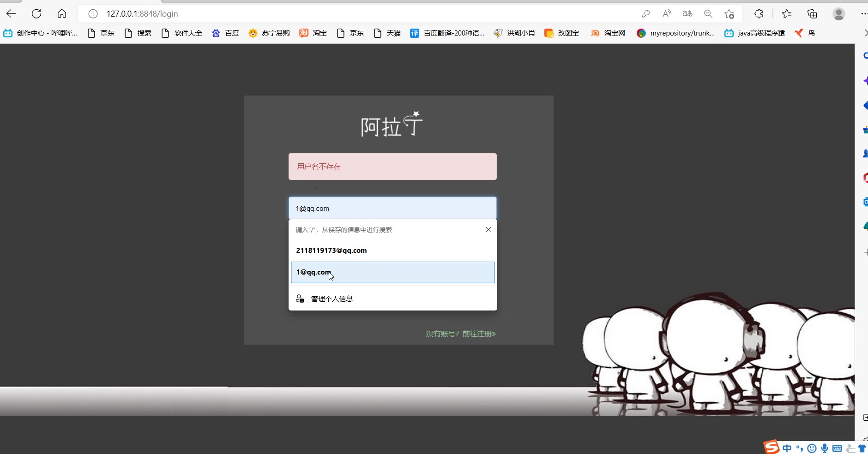Open the browser profile avatar
The image size is (868, 454).
pos(839,14)
